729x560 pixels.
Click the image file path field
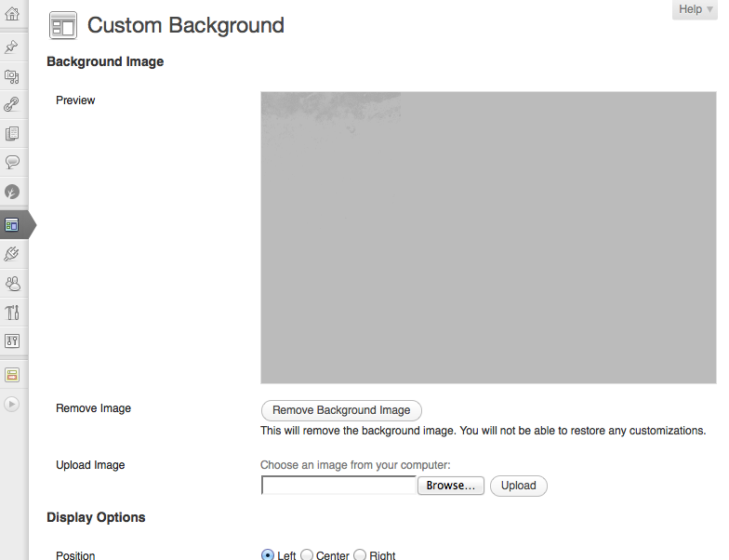338,486
